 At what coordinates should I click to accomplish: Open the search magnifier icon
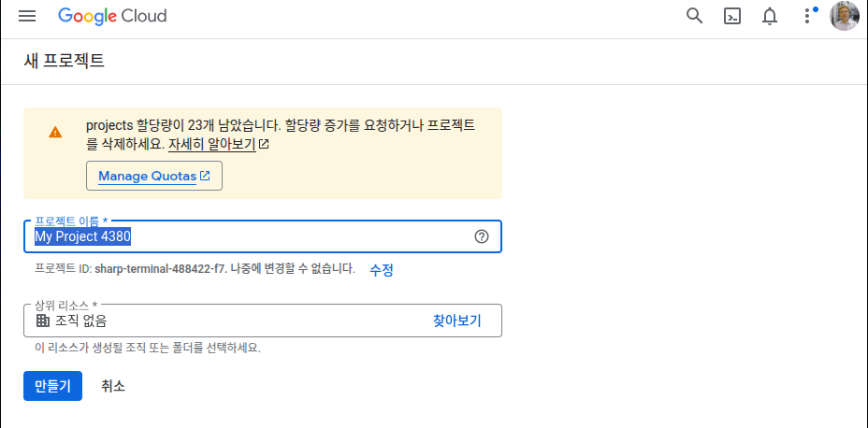694,16
